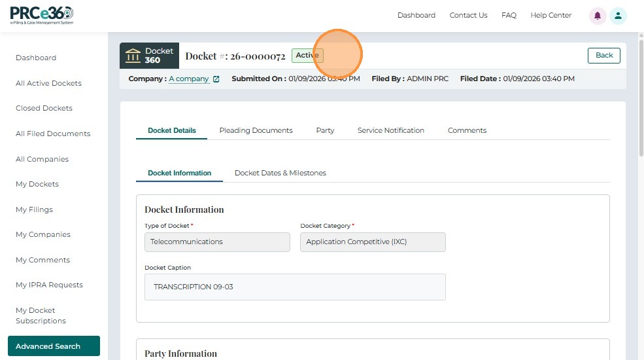Go to My Companies

(43, 234)
